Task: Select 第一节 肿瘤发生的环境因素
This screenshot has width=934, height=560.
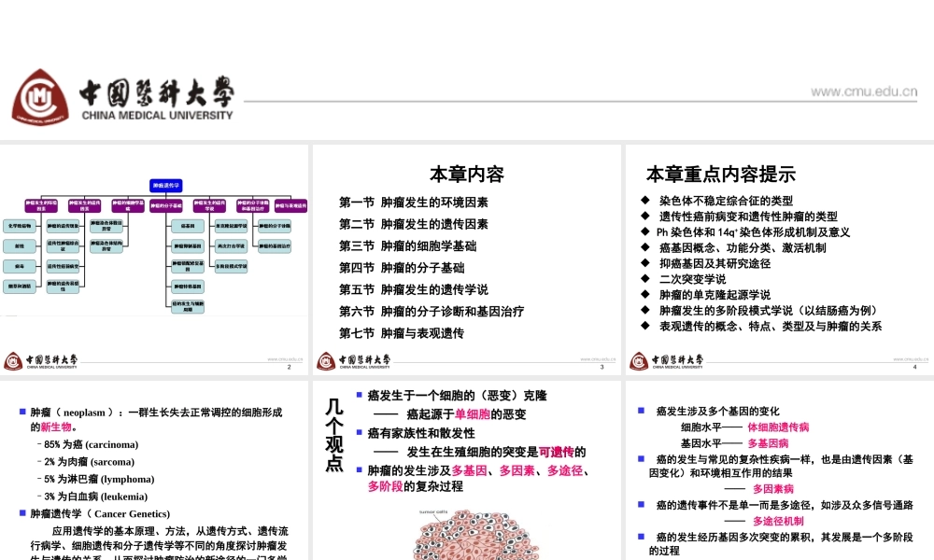Action: coord(414,203)
